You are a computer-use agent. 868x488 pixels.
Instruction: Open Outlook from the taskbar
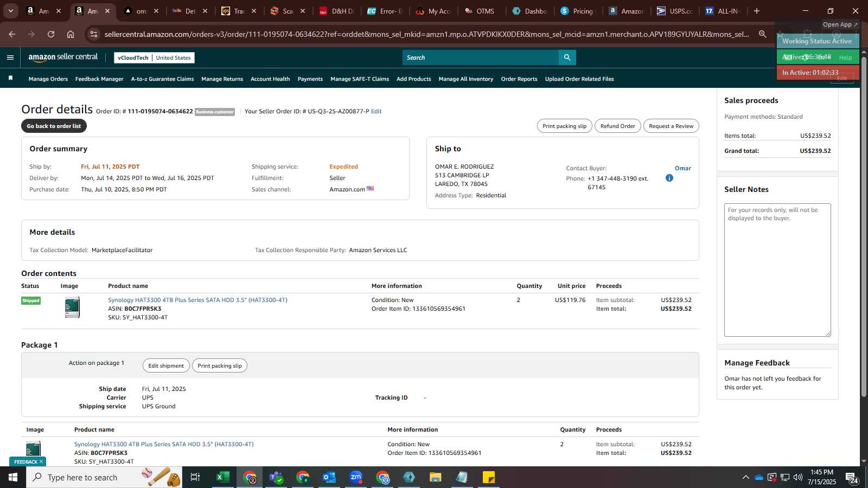point(329,477)
